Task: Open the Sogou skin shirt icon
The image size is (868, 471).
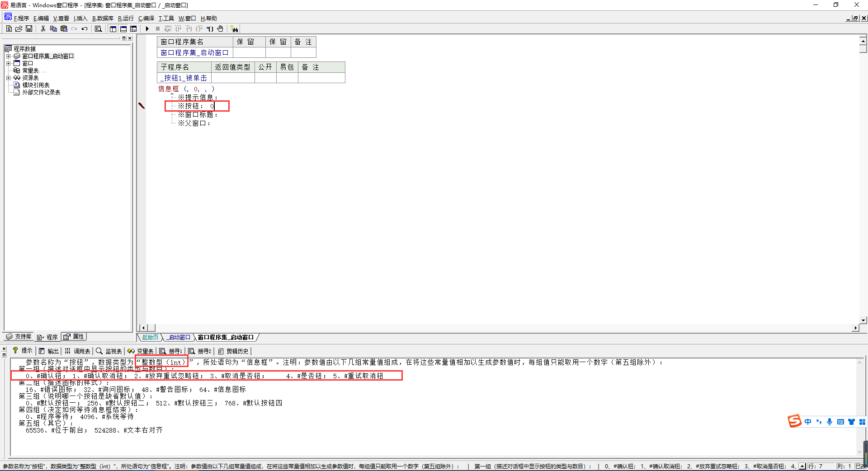Action: [x=851, y=422]
